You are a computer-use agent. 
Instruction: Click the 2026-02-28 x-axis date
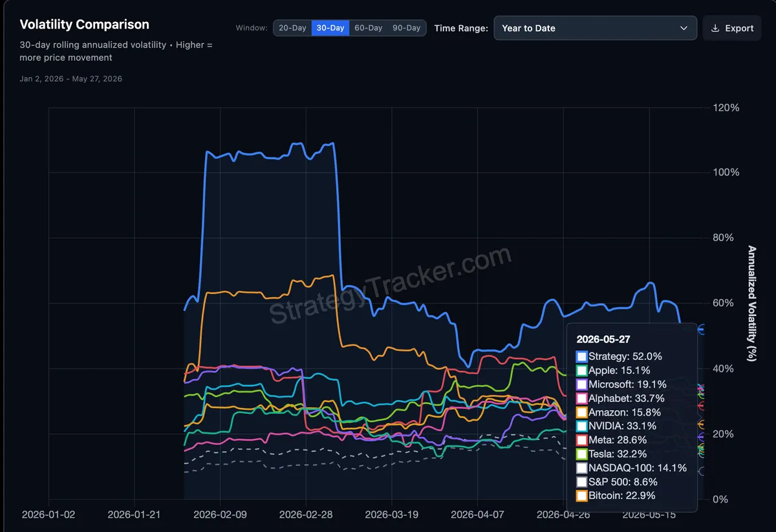pyautogui.click(x=306, y=515)
